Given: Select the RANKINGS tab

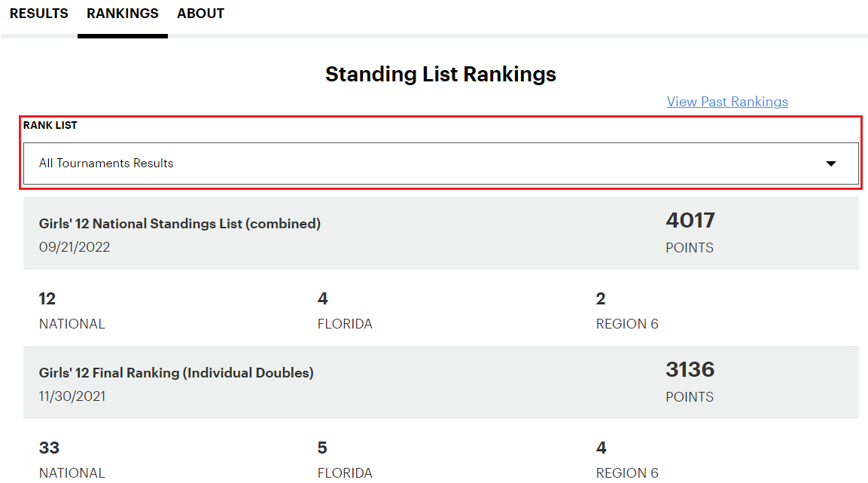Looking at the screenshot, I should pyautogui.click(x=123, y=14).
